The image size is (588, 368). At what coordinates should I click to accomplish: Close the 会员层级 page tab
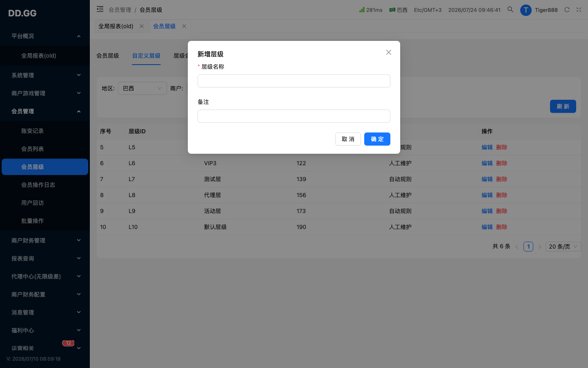[x=184, y=26]
